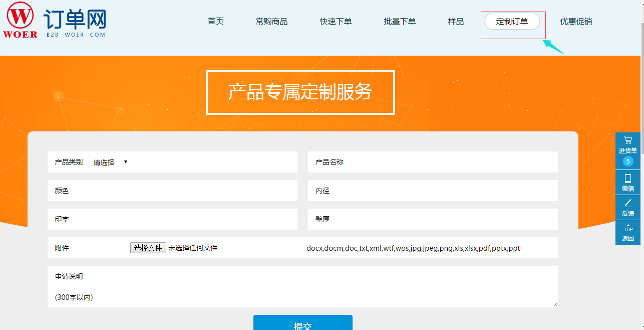
Task: Select the 壁厚 wall thickness field
Action: tap(432, 219)
